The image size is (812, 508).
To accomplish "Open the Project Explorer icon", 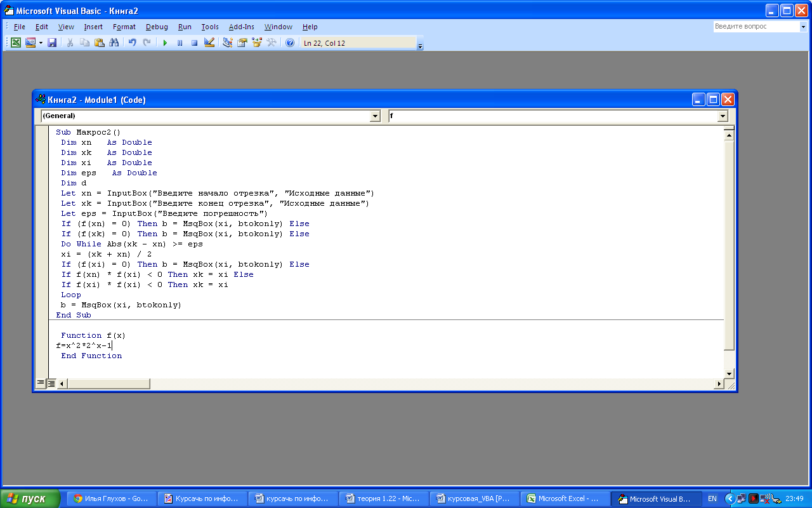I will [228, 43].
